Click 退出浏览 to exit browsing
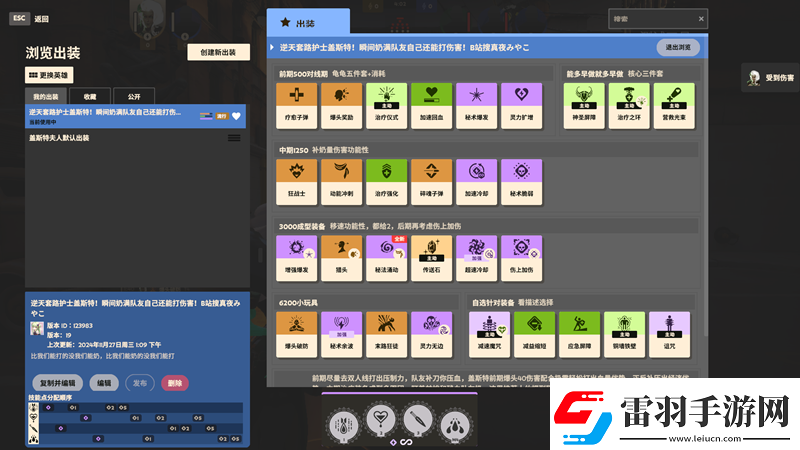 tap(678, 47)
